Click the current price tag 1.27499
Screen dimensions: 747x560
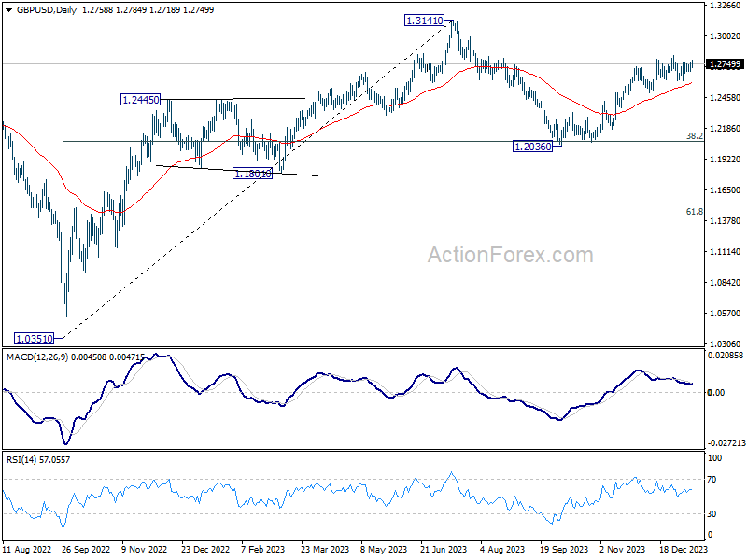[x=726, y=64]
